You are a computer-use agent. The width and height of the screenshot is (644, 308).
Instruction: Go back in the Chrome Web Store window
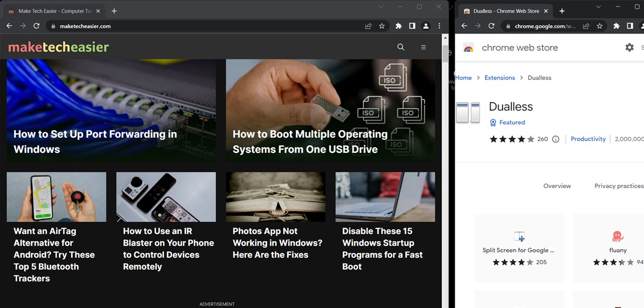point(464,26)
